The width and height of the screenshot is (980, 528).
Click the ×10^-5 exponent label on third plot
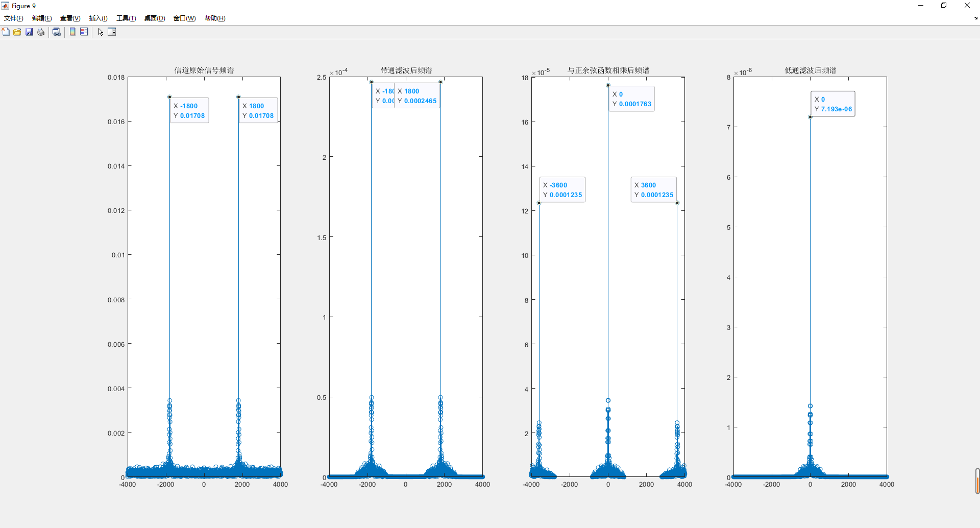coord(541,72)
